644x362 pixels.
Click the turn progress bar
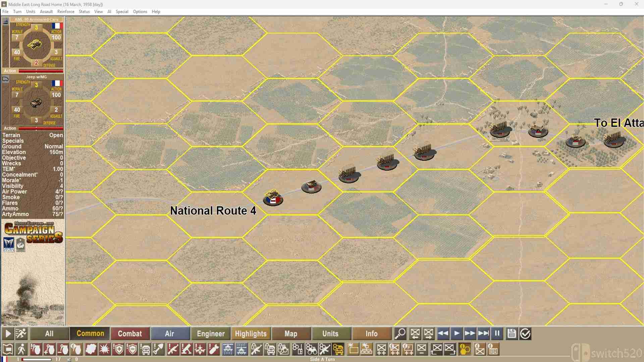coord(36,359)
